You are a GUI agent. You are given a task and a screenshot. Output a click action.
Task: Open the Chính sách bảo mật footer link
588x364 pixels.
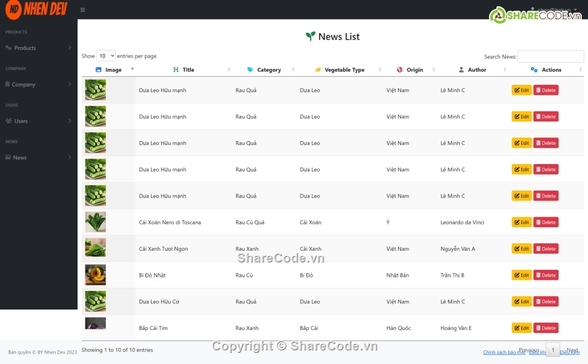pyautogui.click(x=504, y=352)
